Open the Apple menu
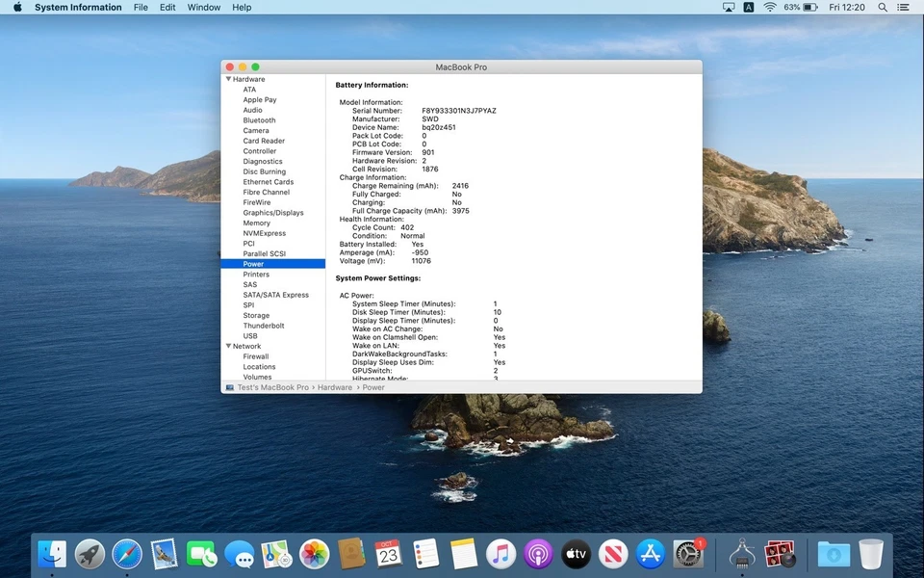The image size is (924, 578). click(x=17, y=7)
